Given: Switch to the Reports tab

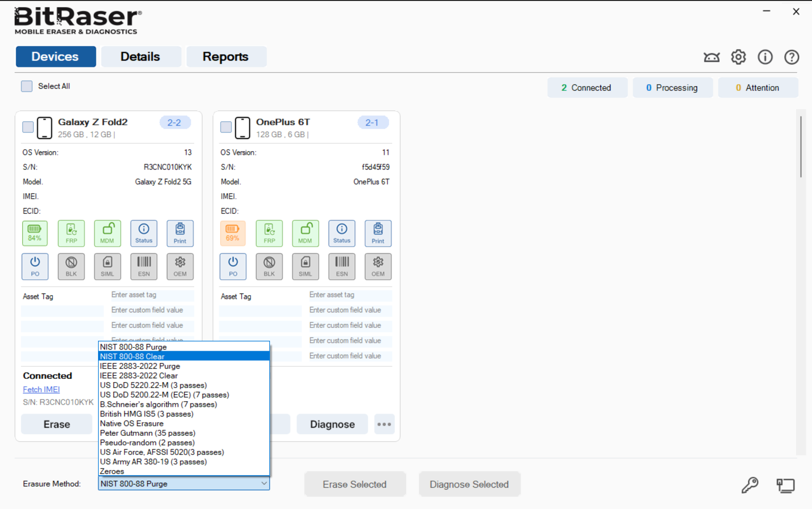Looking at the screenshot, I should (226, 57).
